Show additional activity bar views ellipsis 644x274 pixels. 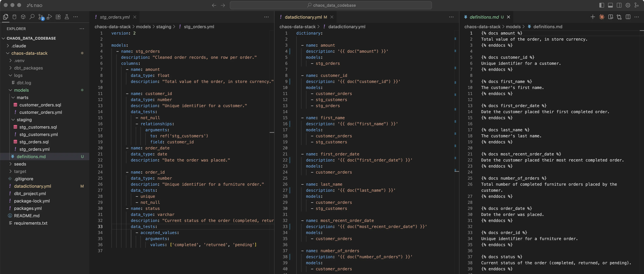point(76,17)
